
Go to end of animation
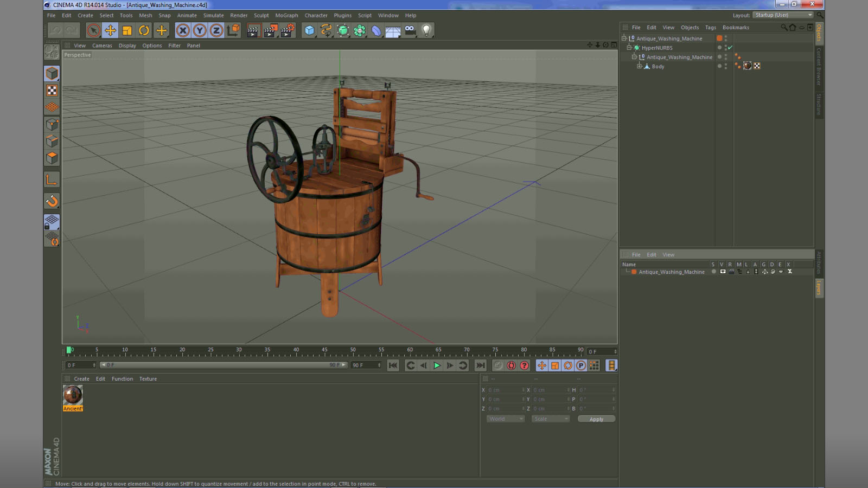(480, 365)
